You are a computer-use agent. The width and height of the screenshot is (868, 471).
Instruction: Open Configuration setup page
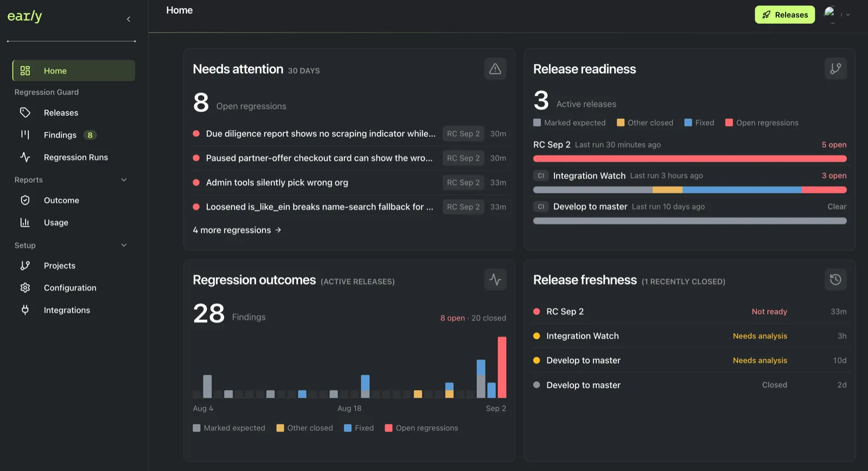[74, 288]
